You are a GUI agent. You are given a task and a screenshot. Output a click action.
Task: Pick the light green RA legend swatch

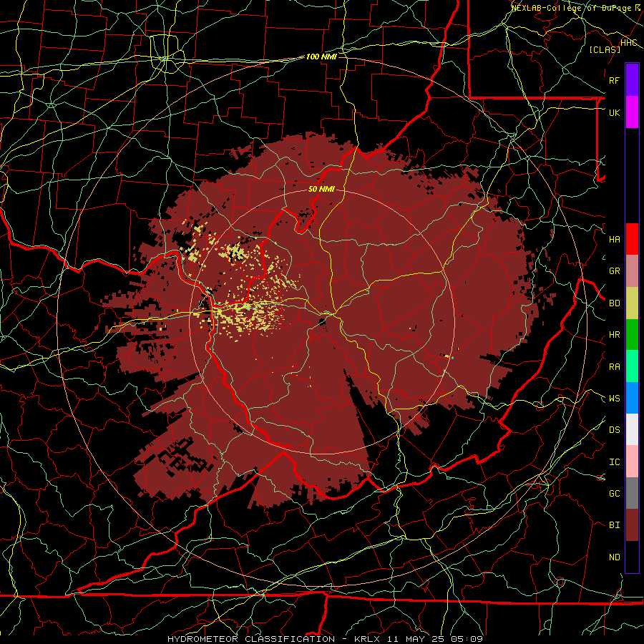click(632, 366)
